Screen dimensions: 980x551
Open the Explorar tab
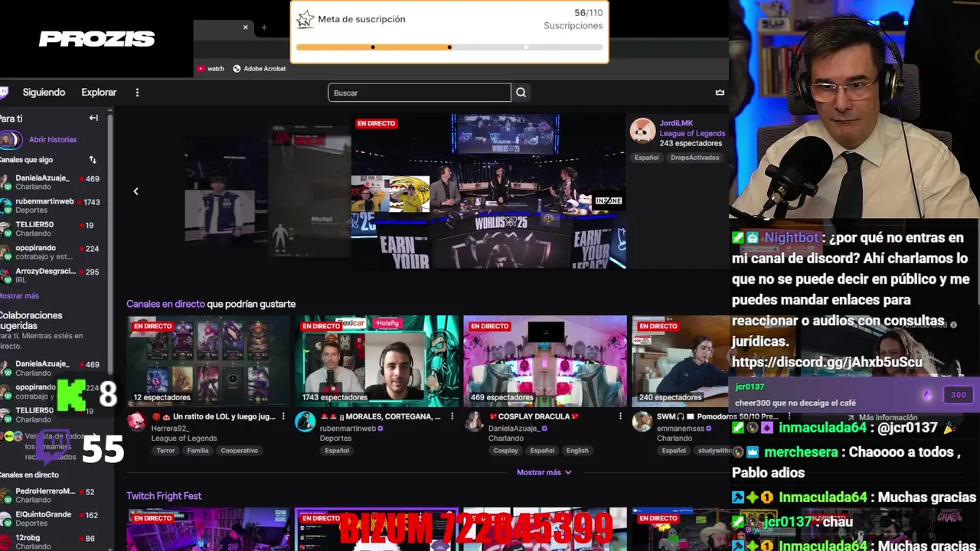pyautogui.click(x=99, y=93)
